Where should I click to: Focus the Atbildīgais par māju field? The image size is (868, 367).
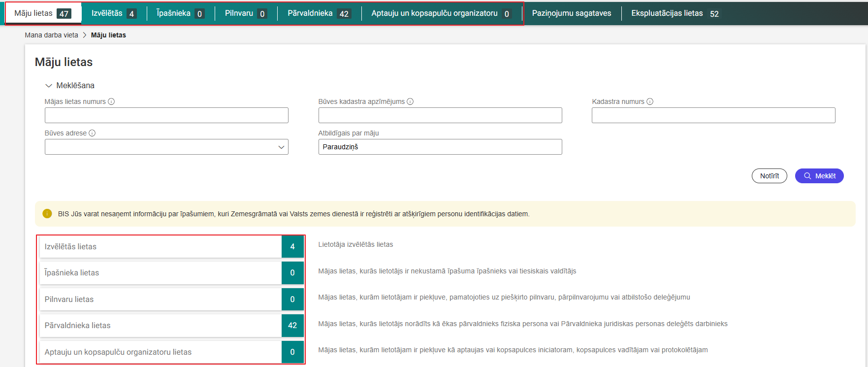[440, 147]
